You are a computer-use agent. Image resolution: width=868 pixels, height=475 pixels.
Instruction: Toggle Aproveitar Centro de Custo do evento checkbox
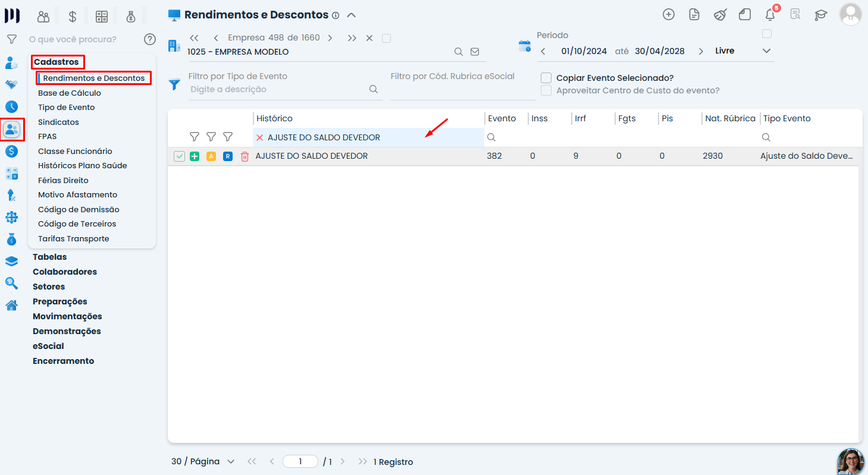546,90
